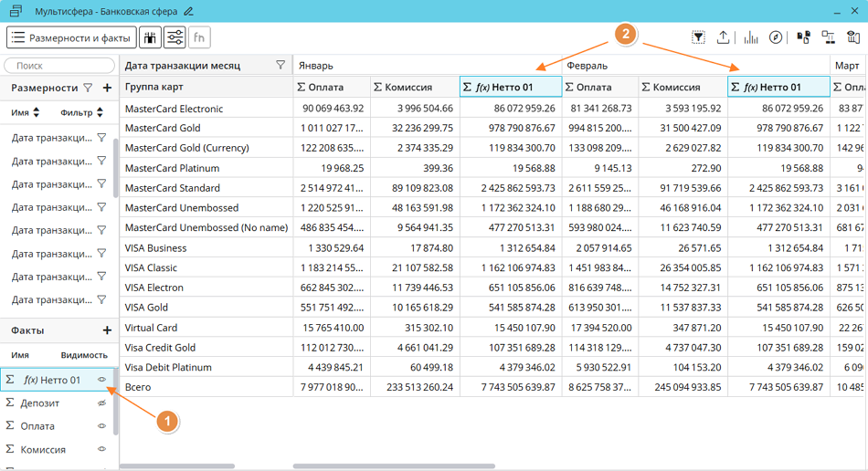Sort dimensions using the Имя sort arrows
Viewport: 868px width, 471px height.
(37, 112)
